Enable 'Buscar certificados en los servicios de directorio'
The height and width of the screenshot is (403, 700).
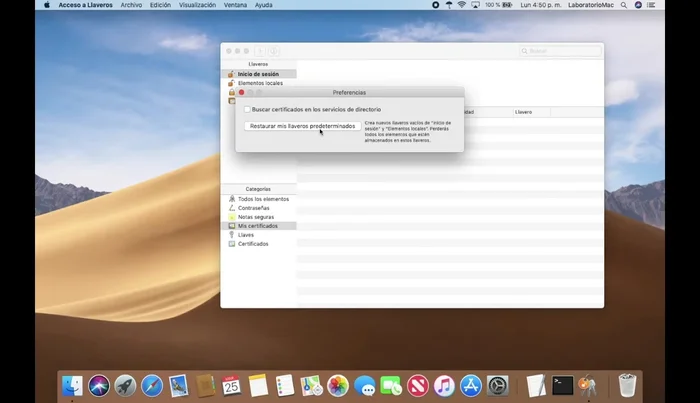click(x=247, y=108)
